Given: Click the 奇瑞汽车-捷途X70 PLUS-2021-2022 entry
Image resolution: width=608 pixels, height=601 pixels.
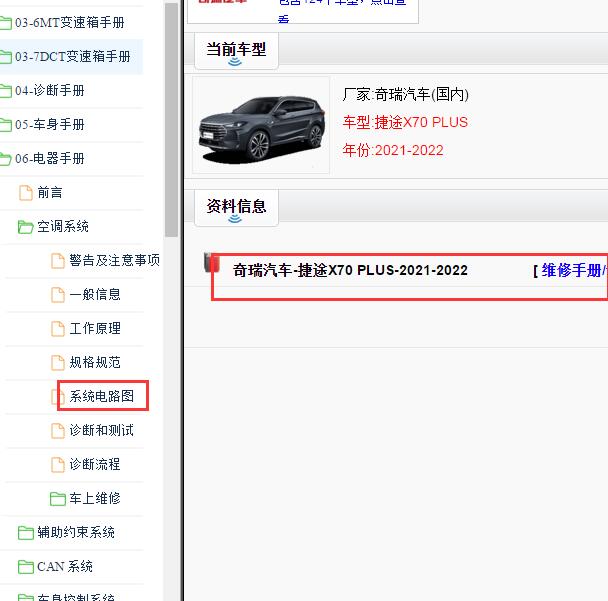Looking at the screenshot, I should coord(350,270).
